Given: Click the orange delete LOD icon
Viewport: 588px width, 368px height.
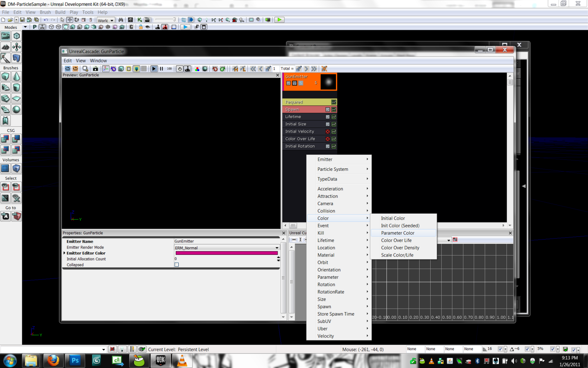Looking at the screenshot, I should [x=324, y=69].
